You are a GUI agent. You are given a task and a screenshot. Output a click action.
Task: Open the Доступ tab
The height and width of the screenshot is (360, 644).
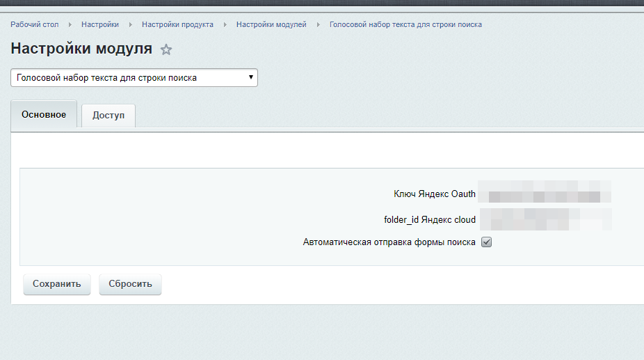pyautogui.click(x=108, y=116)
